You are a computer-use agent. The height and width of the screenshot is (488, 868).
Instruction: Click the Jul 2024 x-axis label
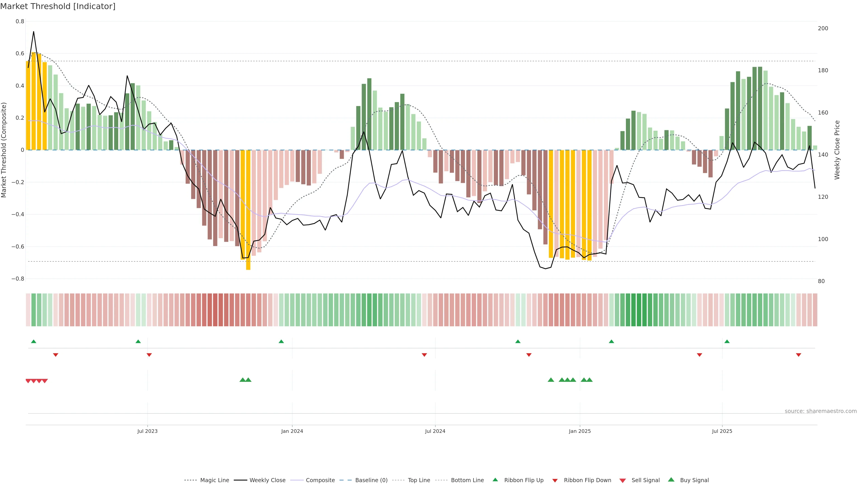(435, 431)
